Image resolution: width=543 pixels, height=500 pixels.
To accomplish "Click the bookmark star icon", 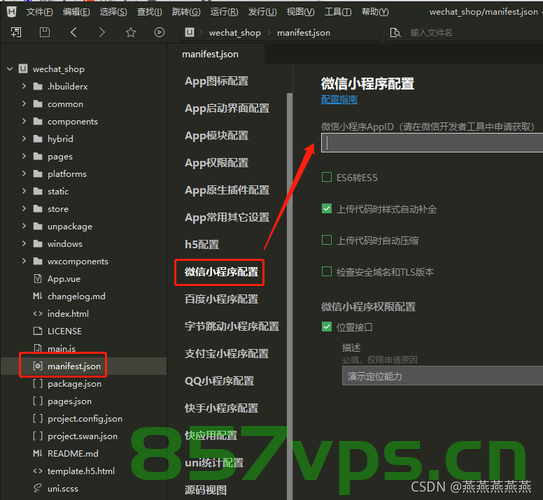I will pyautogui.click(x=131, y=33).
